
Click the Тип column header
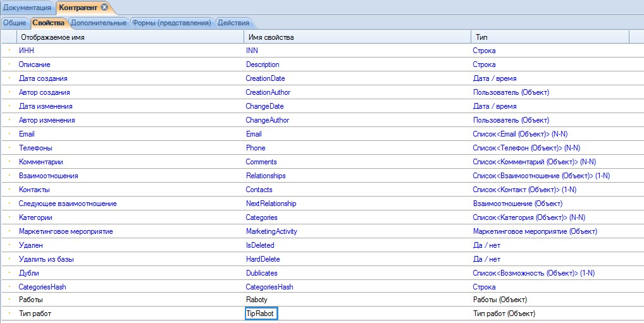coord(481,37)
